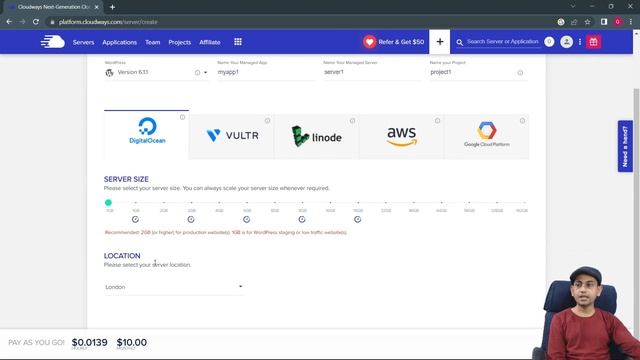Screen dimensions: 640x360
Task: Click the LOCATION heading
Action: [122, 256]
